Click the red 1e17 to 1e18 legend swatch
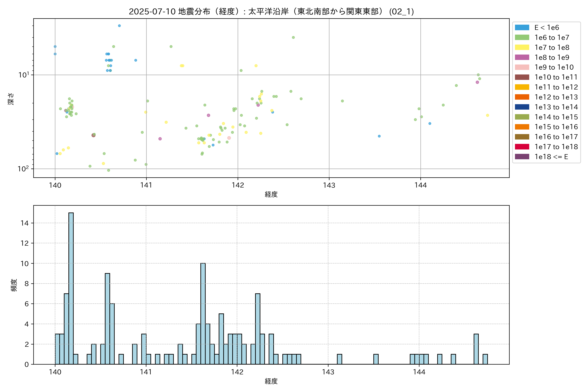Image resolution: width=588 pixels, height=392 pixels. click(522, 147)
